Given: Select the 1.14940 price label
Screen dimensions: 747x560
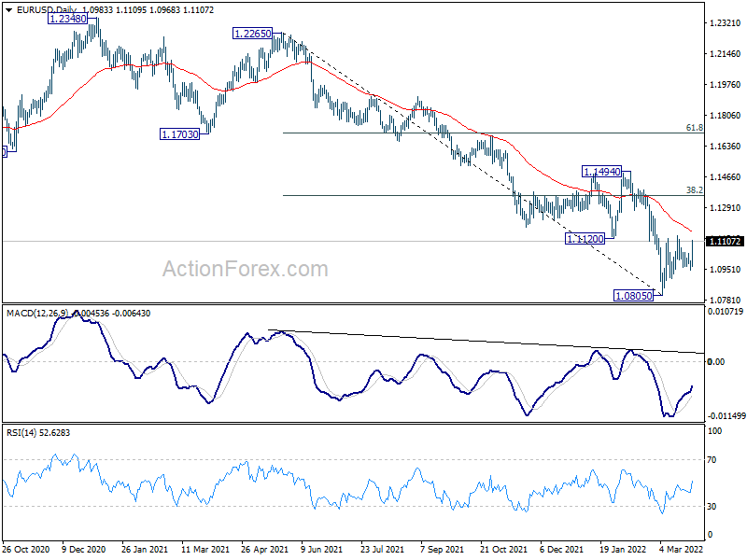Looking at the screenshot, I should (602, 172).
